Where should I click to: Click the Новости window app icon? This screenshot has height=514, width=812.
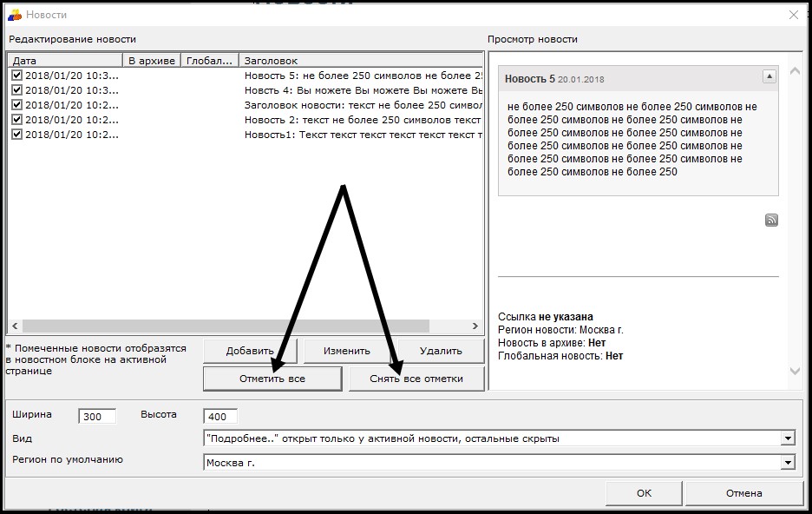tap(15, 15)
